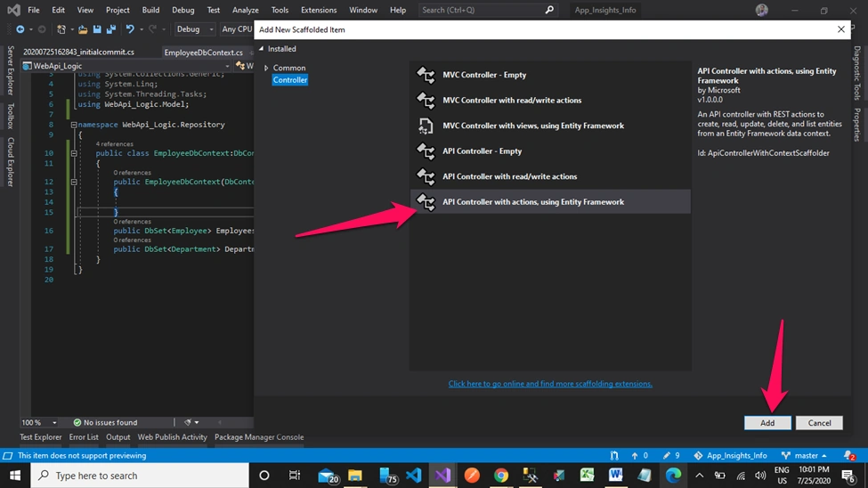Click the unpushed commits arrow indicator
This screenshot has height=488, width=868.
pos(639,456)
